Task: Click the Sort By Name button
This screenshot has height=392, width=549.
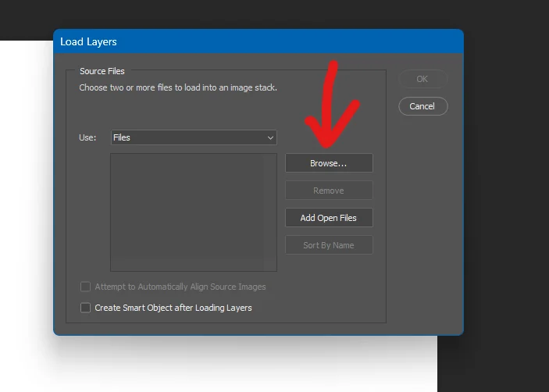Action: [x=329, y=245]
